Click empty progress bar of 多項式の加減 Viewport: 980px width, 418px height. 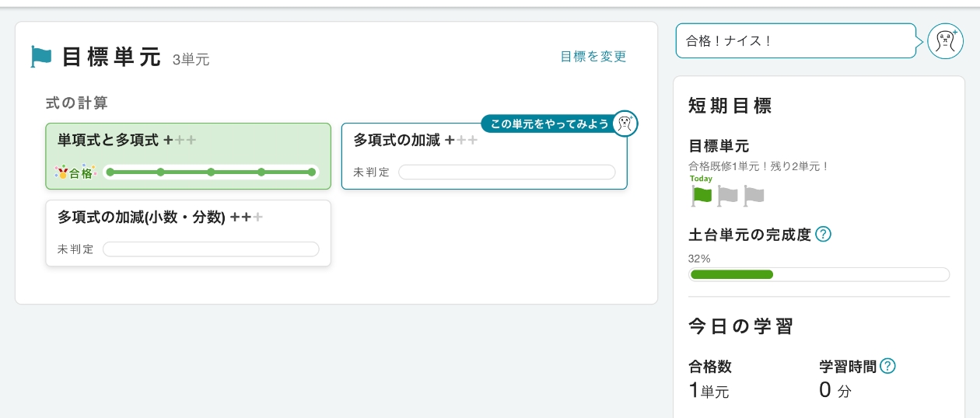point(506,172)
